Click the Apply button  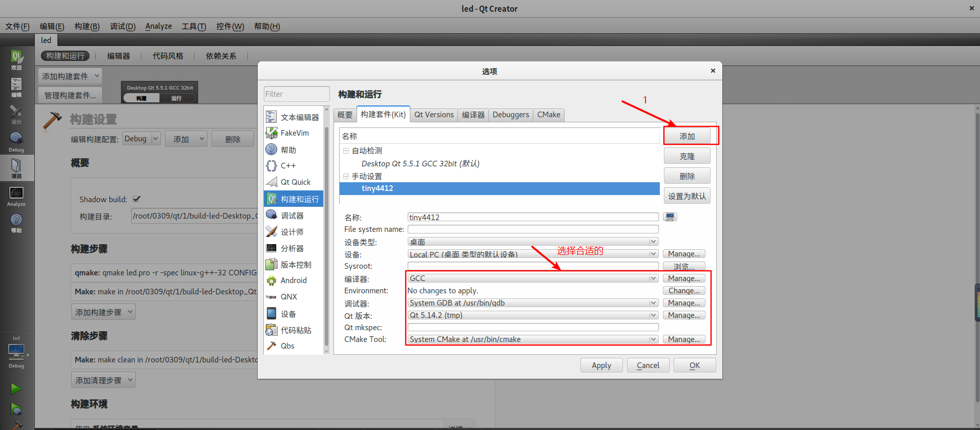tap(601, 365)
